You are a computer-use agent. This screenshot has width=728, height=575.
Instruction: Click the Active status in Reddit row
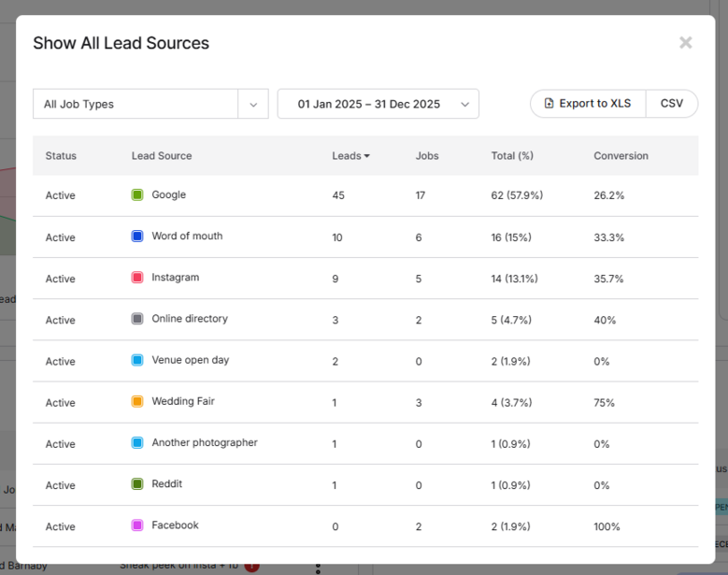(61, 486)
